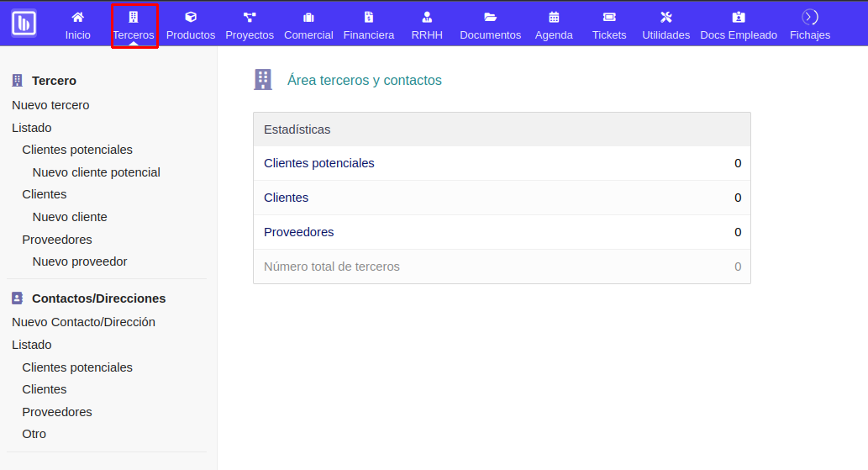Open the Comercial briefcase icon
868x470 pixels.
[x=308, y=17]
